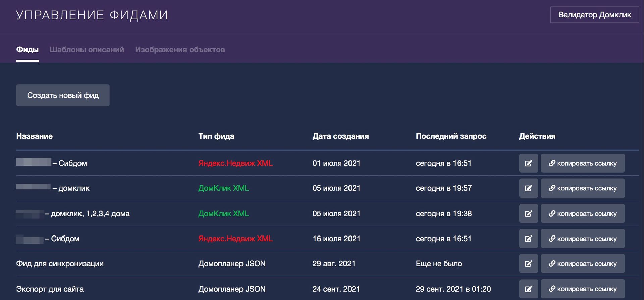Click the УПРАВЛЕНИЕ ФИДАМИ page title

[92, 15]
